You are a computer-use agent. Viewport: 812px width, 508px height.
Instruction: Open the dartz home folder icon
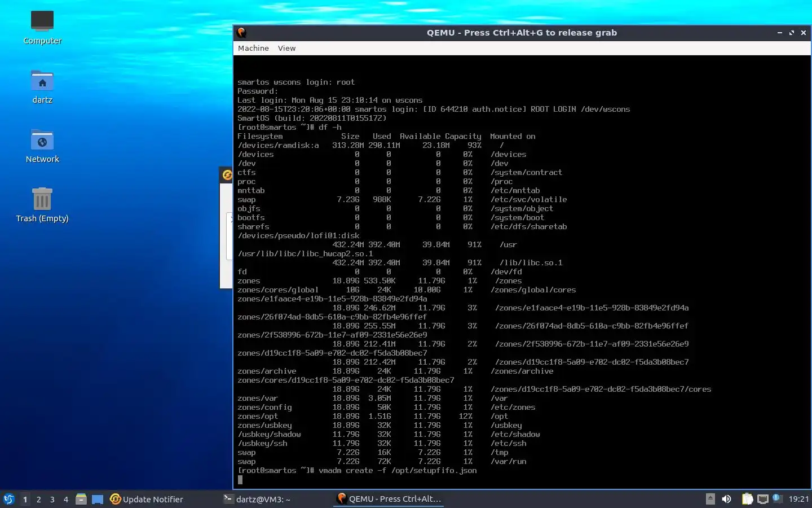(x=42, y=86)
